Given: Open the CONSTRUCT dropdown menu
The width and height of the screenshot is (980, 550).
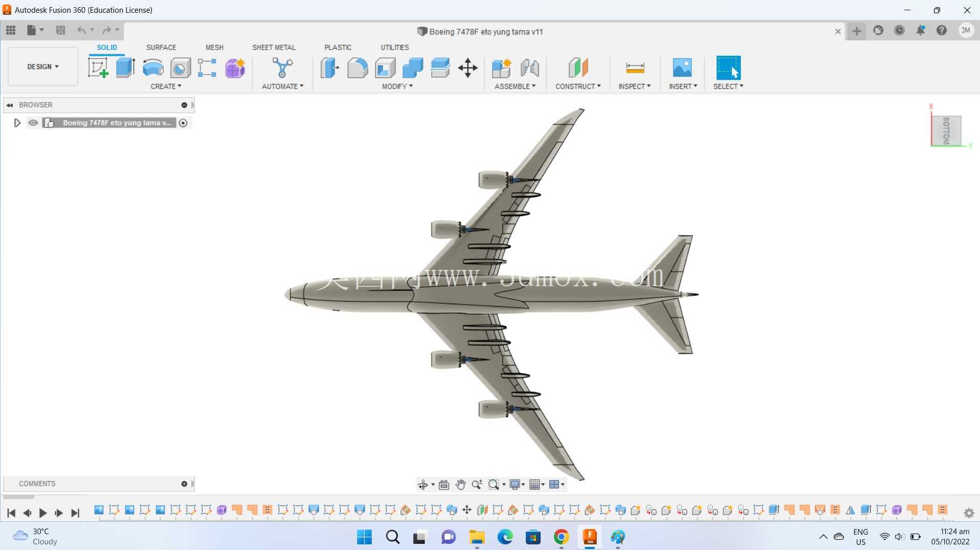Looking at the screenshot, I should pos(578,86).
